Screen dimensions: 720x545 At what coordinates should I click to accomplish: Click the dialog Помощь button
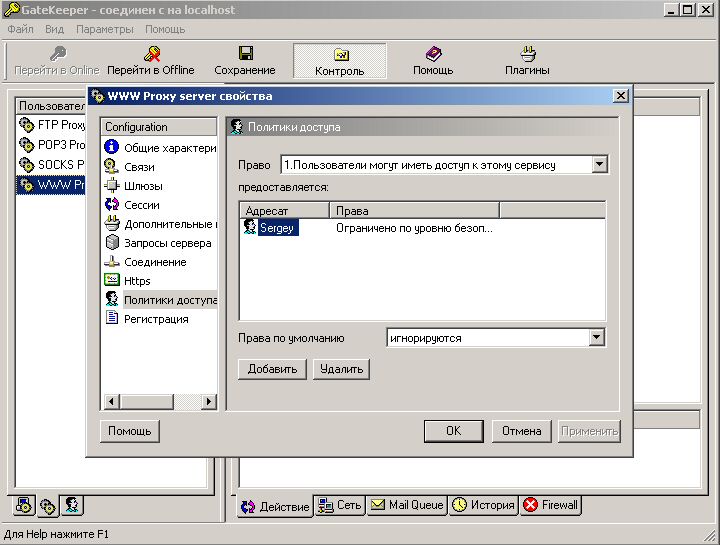coord(130,431)
